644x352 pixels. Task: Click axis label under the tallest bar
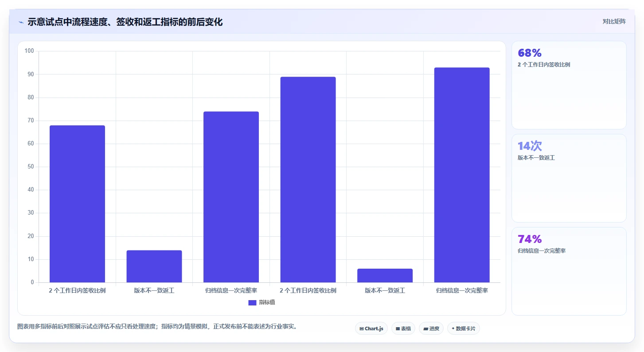(462, 291)
